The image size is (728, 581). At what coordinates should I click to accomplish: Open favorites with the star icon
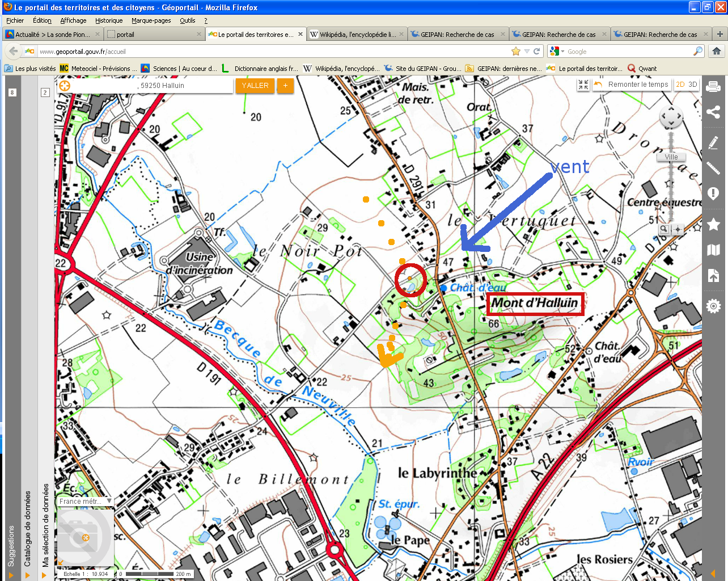pos(713,224)
